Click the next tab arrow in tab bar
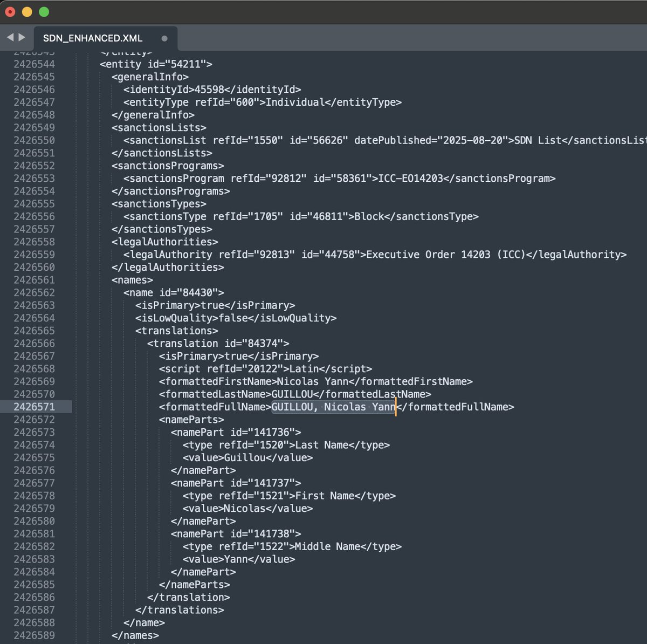Screen dimensions: 647x644 (22, 37)
